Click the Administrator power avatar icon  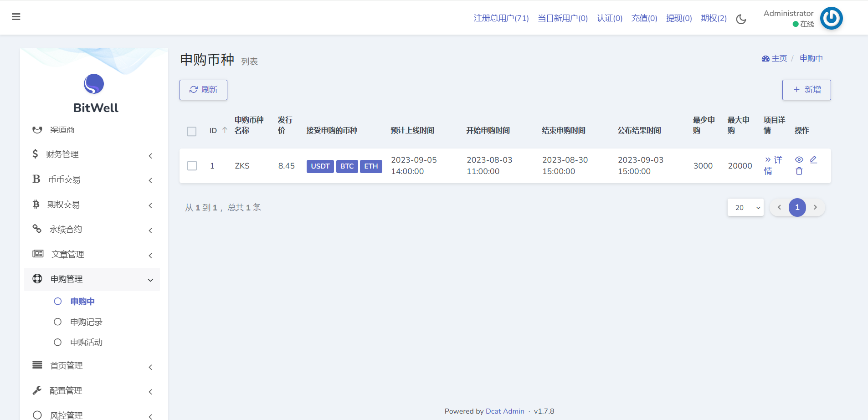tap(831, 18)
